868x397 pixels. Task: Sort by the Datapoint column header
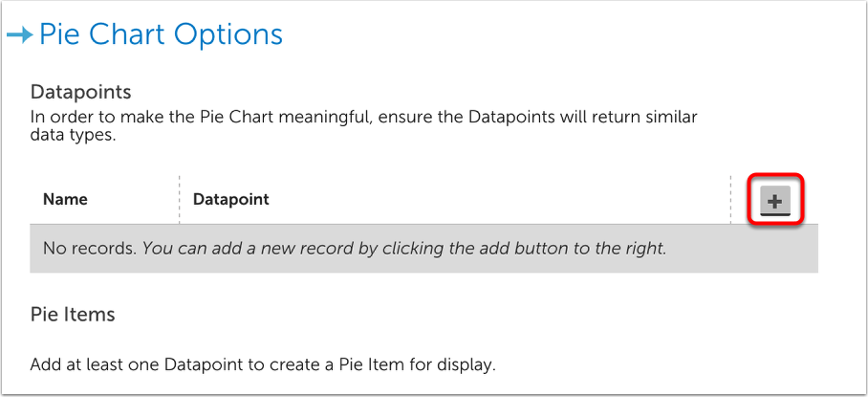(231, 200)
